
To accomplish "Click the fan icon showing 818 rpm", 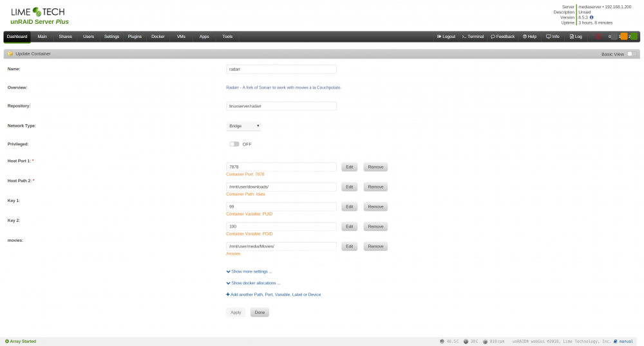I will pyautogui.click(x=485, y=341).
